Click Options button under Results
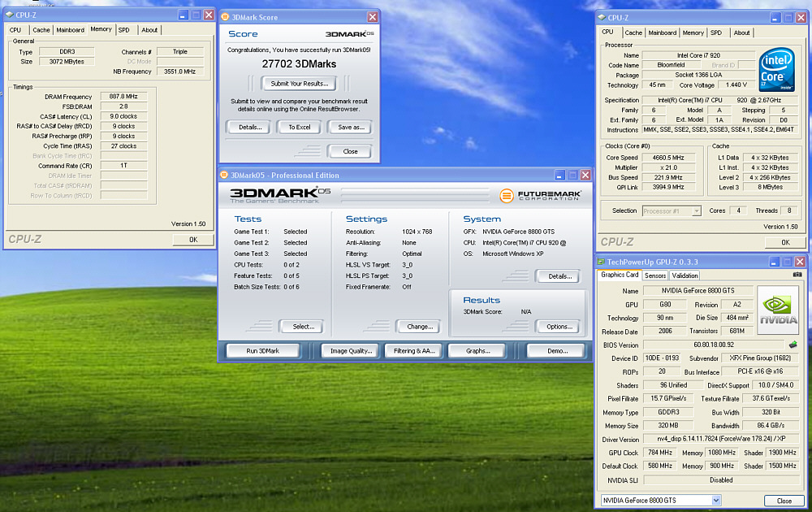 (559, 327)
